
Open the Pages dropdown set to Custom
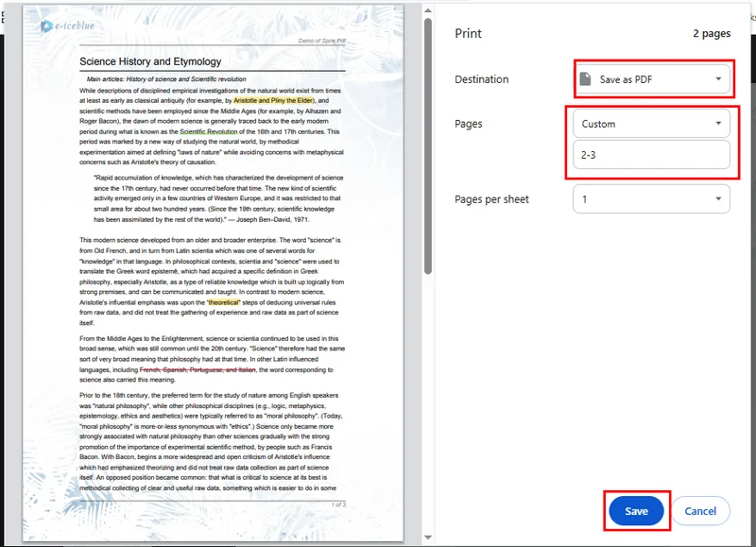tap(650, 124)
